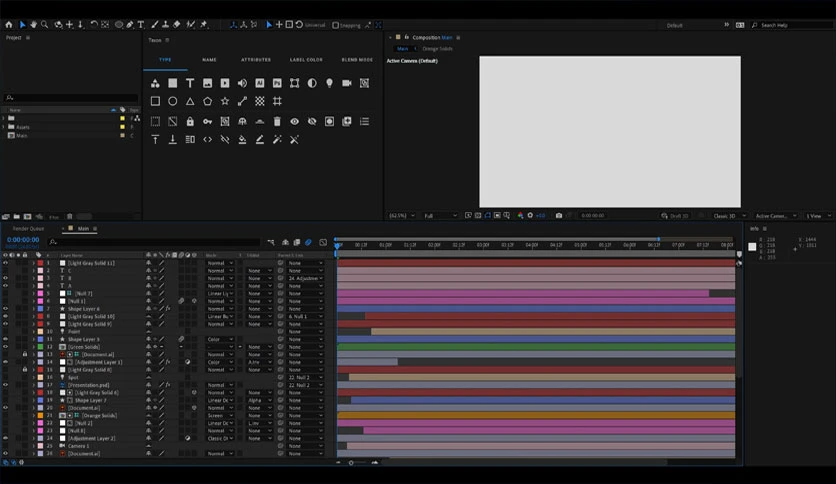Take snapshot with viewer camera icon
The height and width of the screenshot is (484, 836).
pyautogui.click(x=559, y=215)
